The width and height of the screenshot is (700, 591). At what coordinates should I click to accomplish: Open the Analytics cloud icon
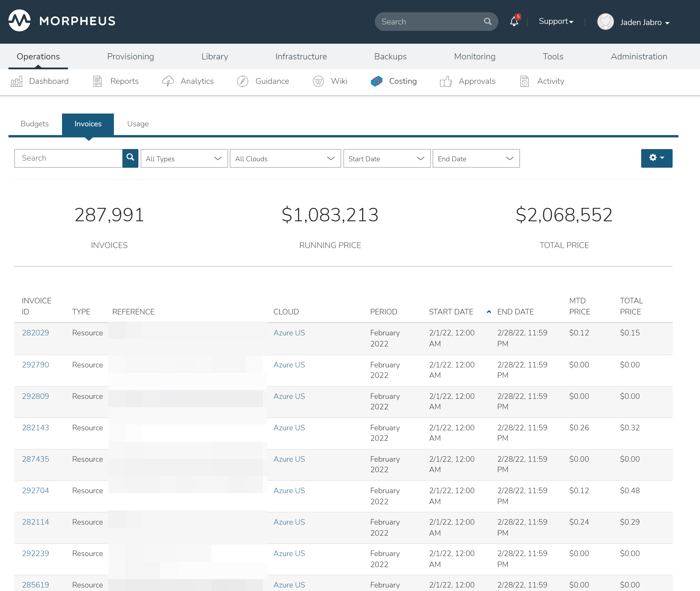[x=168, y=81]
